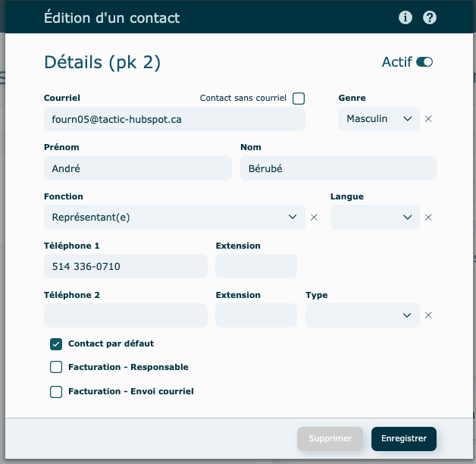Image resolution: width=476 pixels, height=464 pixels.
Task: Open the Langue dropdown
Action: click(x=374, y=218)
